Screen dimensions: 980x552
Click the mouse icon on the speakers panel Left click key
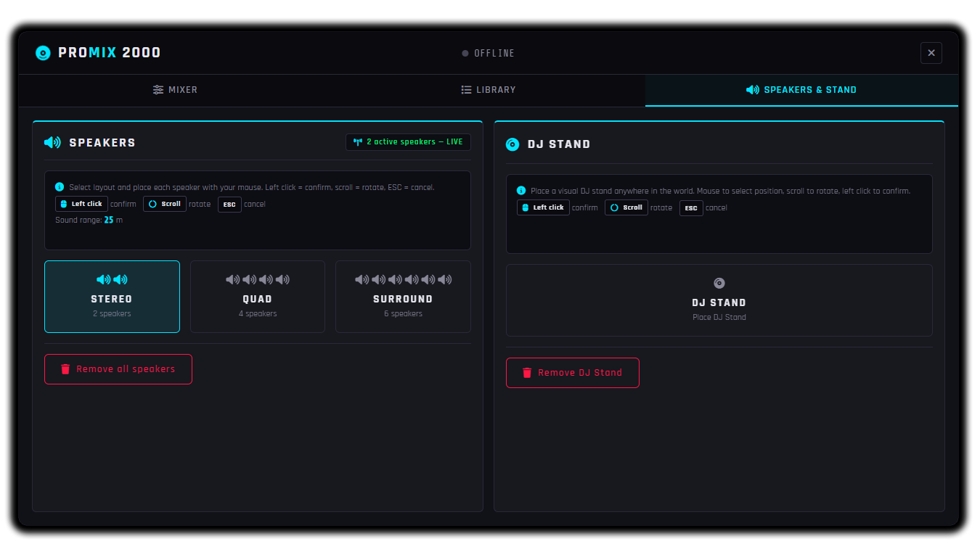point(64,204)
